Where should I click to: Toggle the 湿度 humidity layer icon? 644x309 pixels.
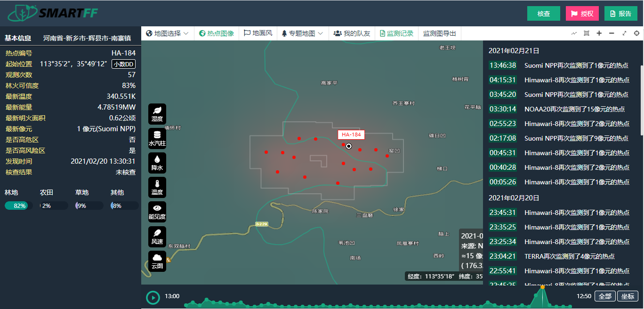pyautogui.click(x=157, y=114)
